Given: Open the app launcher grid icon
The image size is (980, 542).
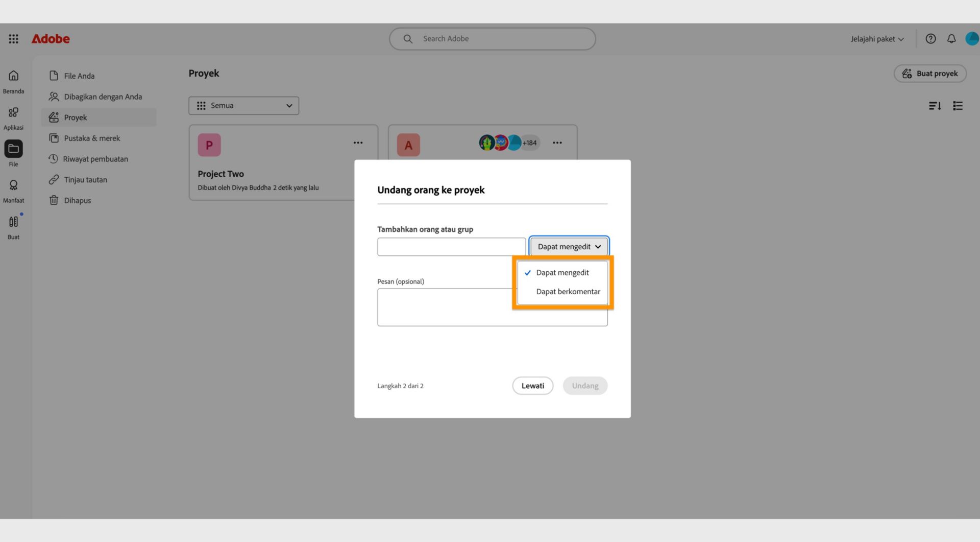Looking at the screenshot, I should (13, 38).
